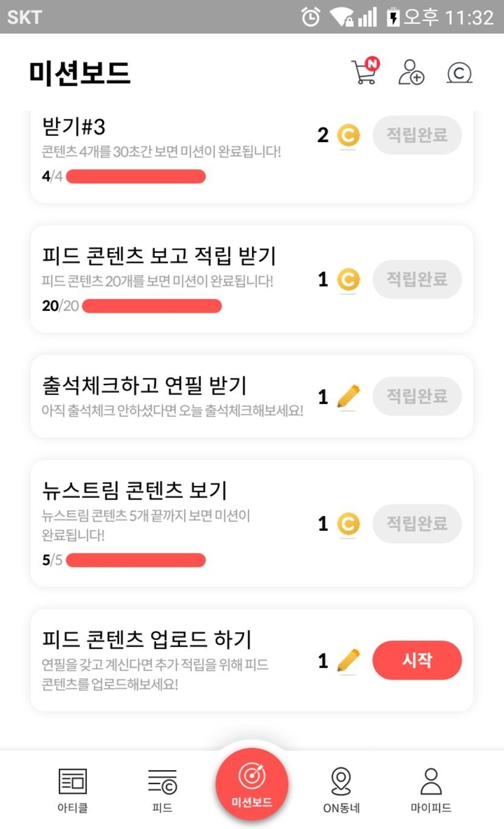504x829 pixels.
Task: Open the coin balance icon in header
Action: (459, 73)
